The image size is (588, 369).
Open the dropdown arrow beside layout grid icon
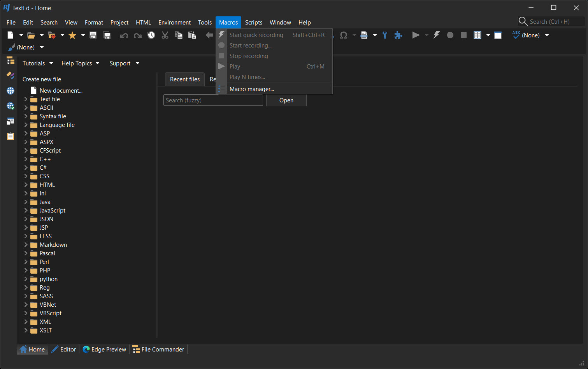[x=488, y=35]
